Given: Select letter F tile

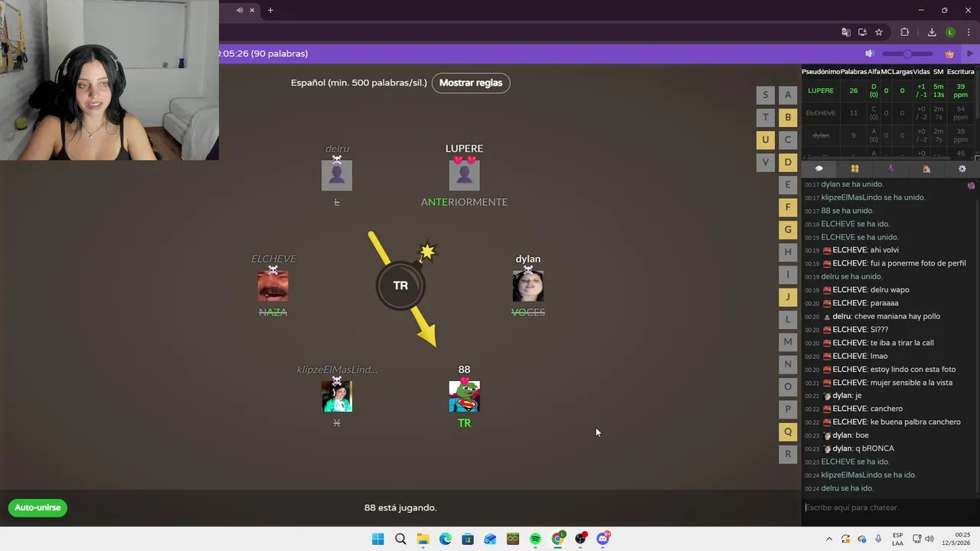Looking at the screenshot, I should point(788,207).
